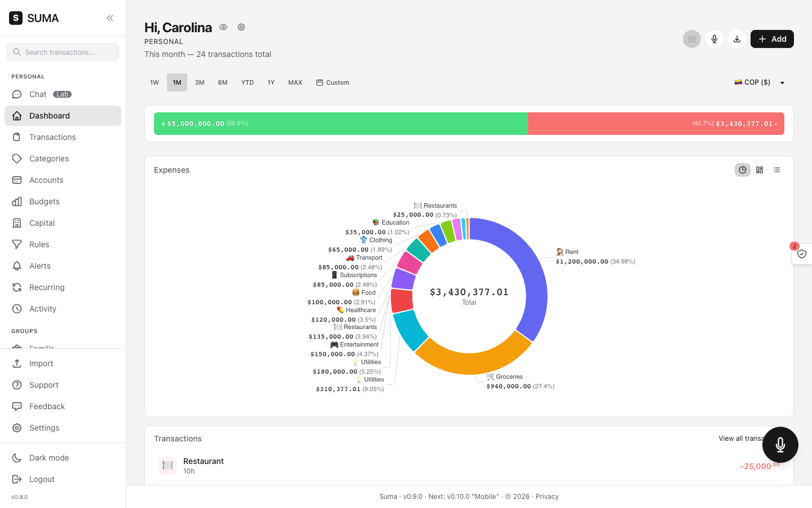
Task: Click the red Entertainment donut segment
Action: point(401,300)
